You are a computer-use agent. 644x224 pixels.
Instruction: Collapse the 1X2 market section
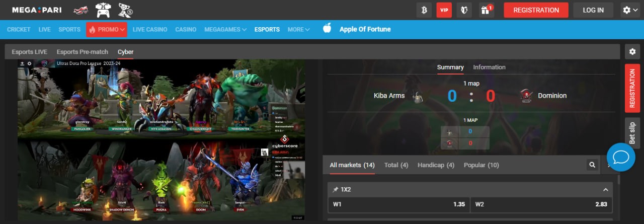605,190
